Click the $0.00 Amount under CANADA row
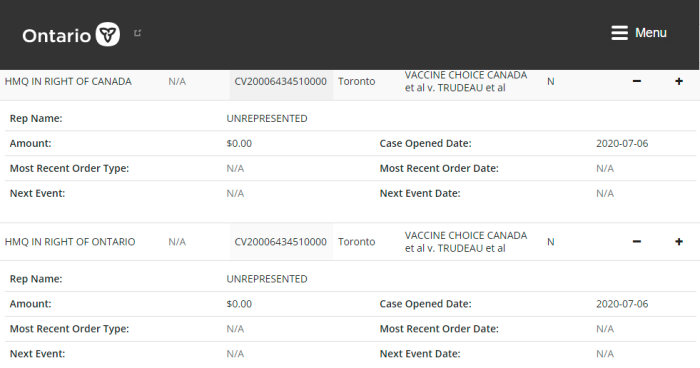This screenshot has height=368, width=700. pyautogui.click(x=239, y=143)
